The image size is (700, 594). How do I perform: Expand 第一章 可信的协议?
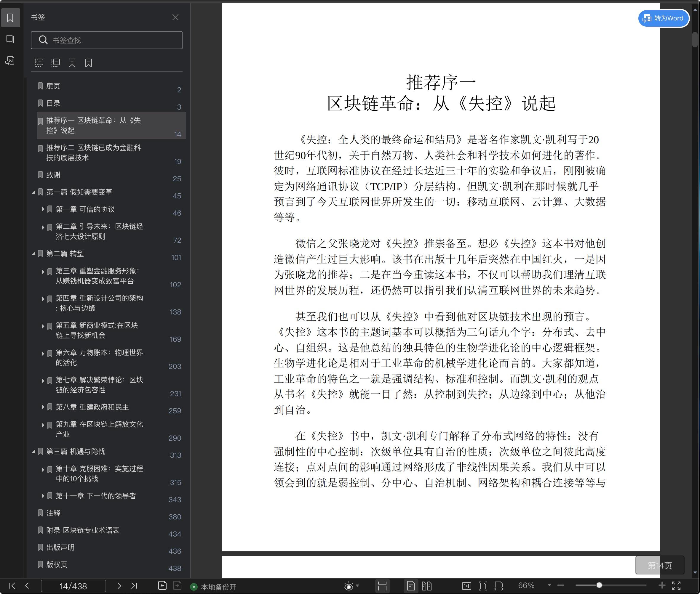(43, 209)
